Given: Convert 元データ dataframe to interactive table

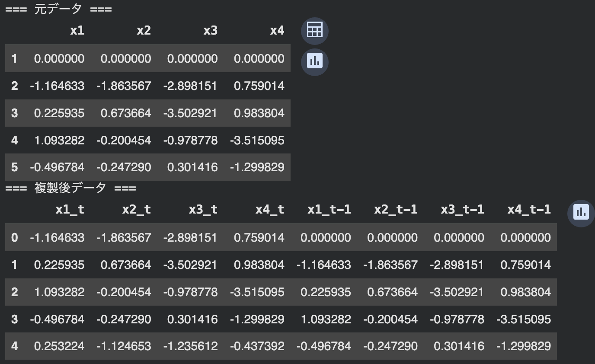Looking at the screenshot, I should click(314, 30).
